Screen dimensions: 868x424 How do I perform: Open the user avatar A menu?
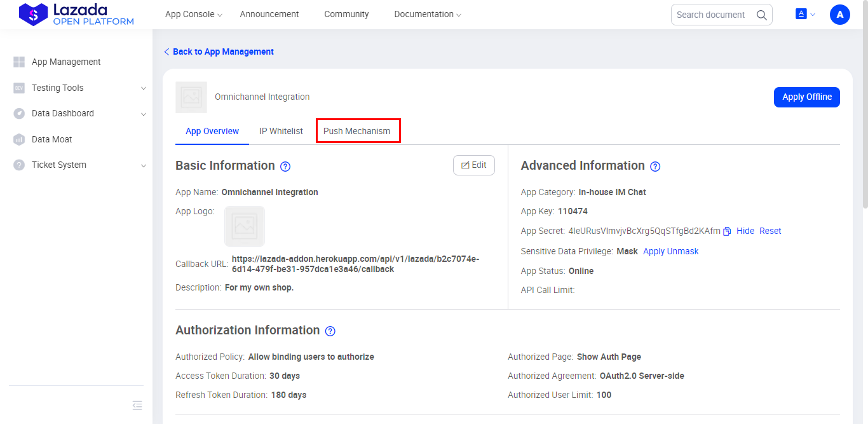840,15
